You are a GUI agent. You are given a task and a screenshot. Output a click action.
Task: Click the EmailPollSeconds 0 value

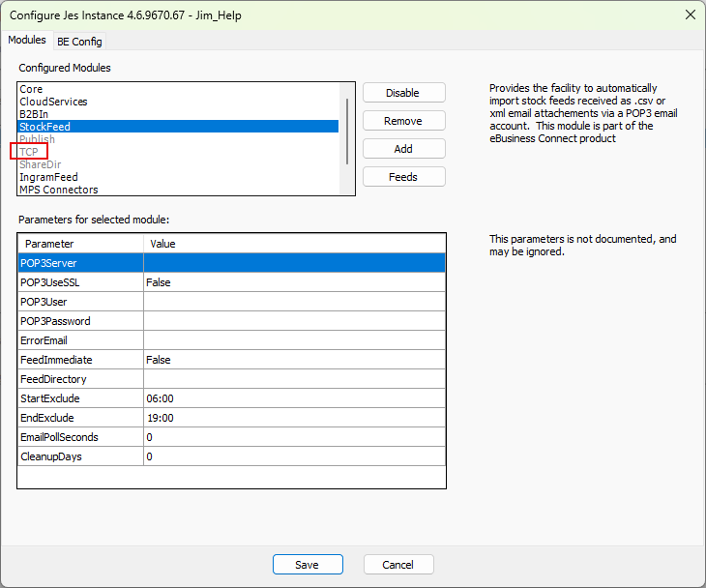(x=294, y=437)
